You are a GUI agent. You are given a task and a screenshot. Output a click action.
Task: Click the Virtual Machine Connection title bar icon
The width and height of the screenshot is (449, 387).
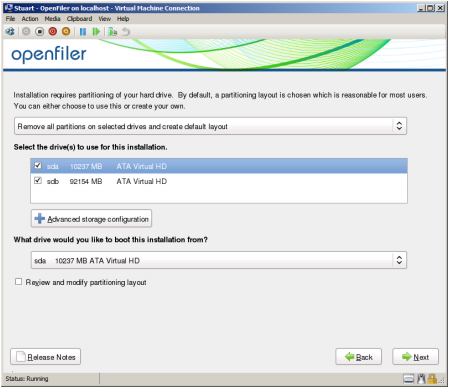(x=8, y=8)
